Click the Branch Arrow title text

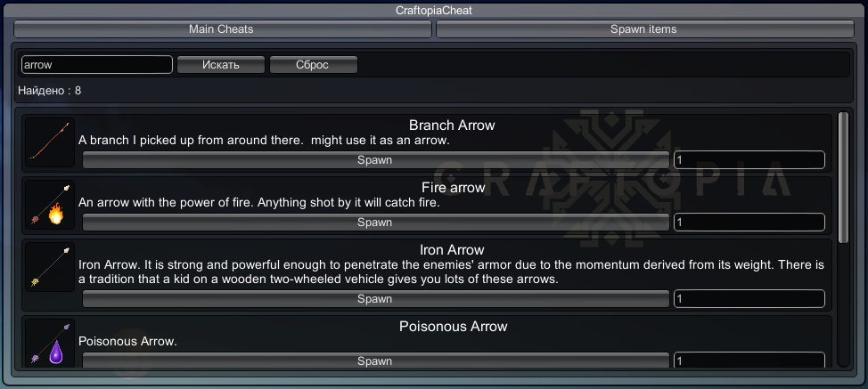[x=452, y=126]
